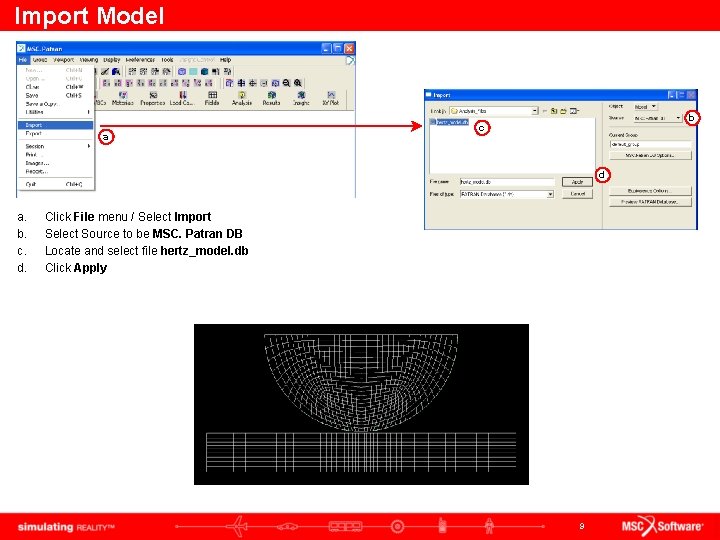Click Apply in the Import dialog
This screenshot has width=720, height=540.
[577, 182]
